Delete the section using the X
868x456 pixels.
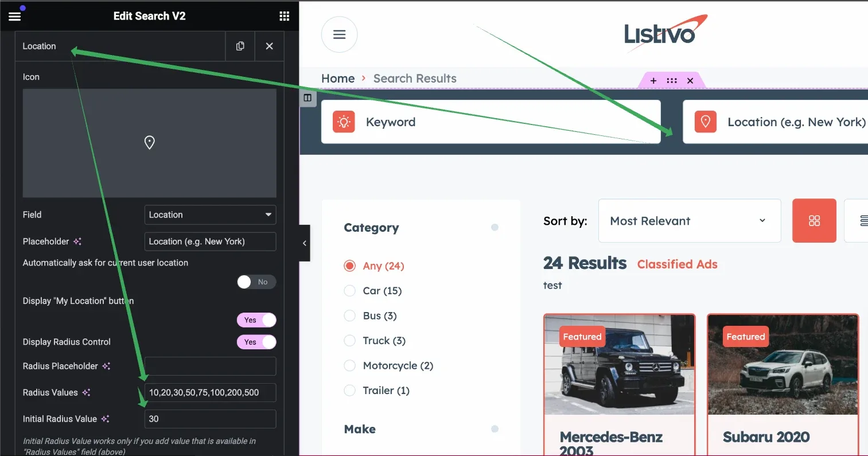click(690, 81)
